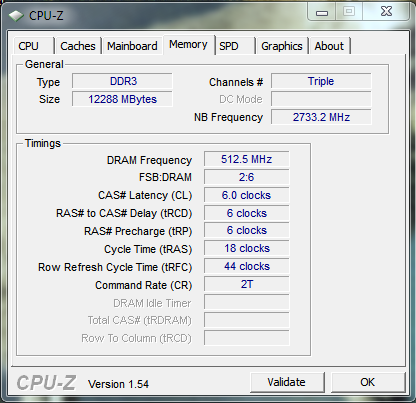Click the CAS# Latency (CL) label
Viewport: 416px width, 403px height.
[145, 195]
